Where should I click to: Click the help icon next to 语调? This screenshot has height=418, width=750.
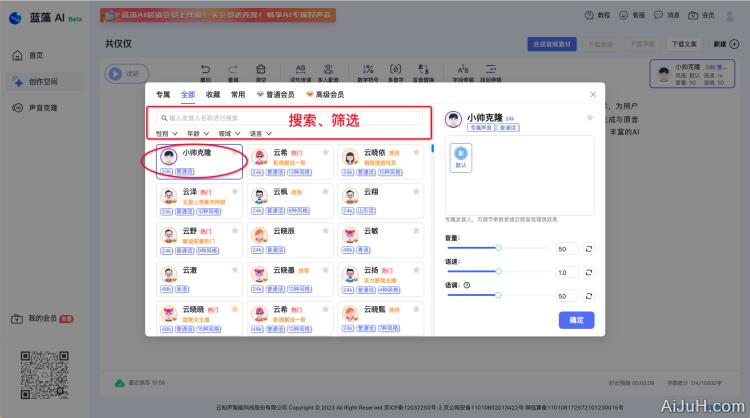click(468, 285)
